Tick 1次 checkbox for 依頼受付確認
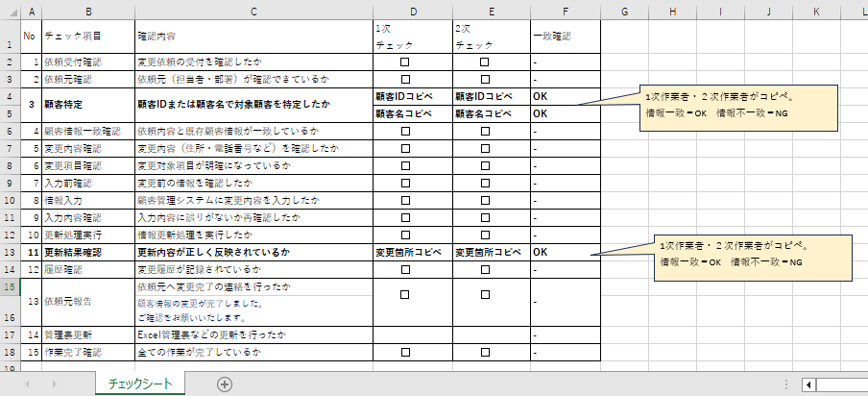868x396 pixels. click(x=405, y=62)
